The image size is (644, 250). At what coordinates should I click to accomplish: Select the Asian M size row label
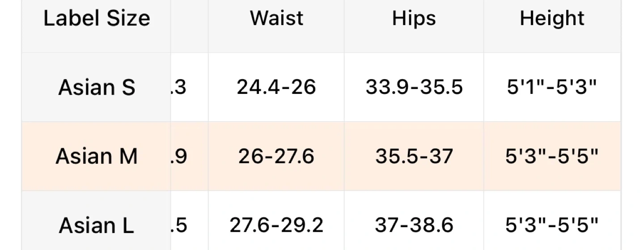pyautogui.click(x=96, y=157)
